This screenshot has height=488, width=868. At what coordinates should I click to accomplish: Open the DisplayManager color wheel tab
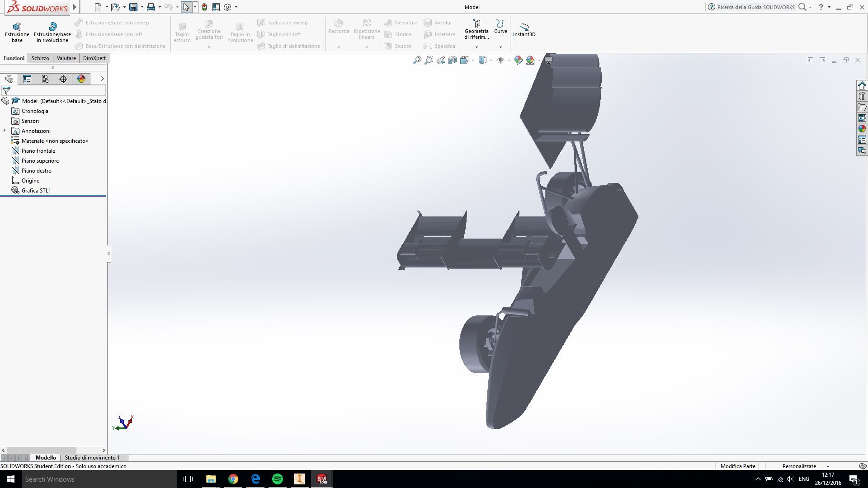pos(81,79)
